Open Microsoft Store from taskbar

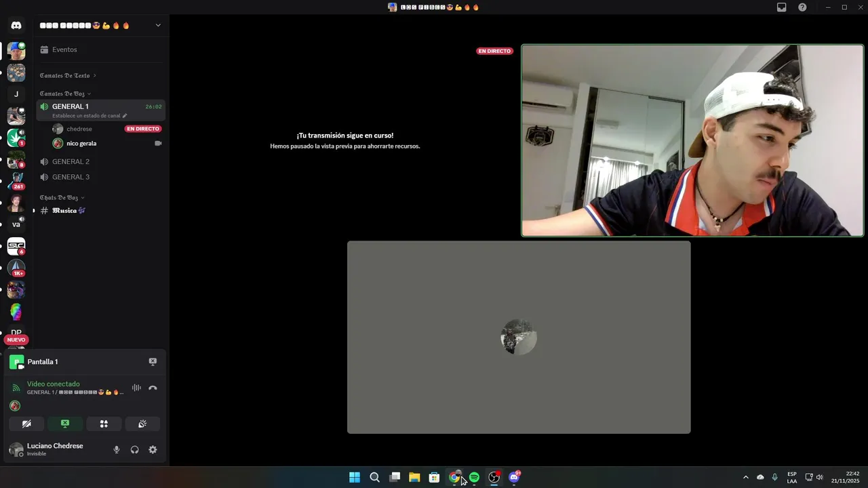coord(434,477)
